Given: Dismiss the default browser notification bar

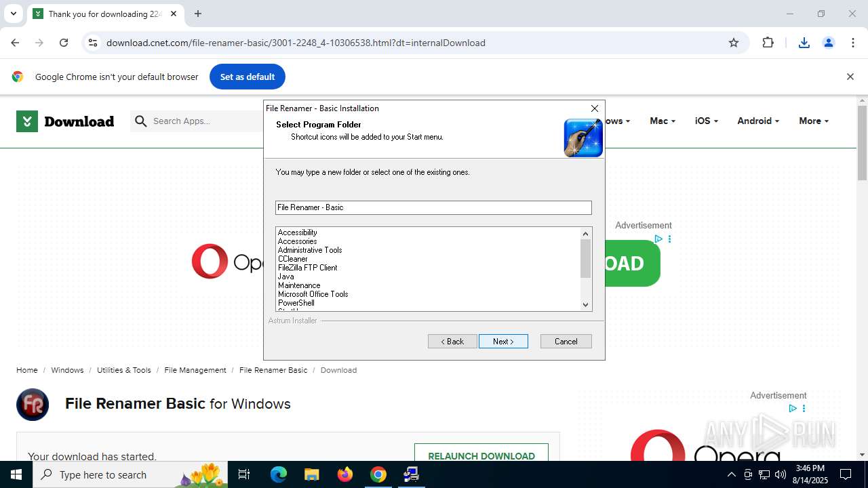Looking at the screenshot, I should click(x=850, y=77).
